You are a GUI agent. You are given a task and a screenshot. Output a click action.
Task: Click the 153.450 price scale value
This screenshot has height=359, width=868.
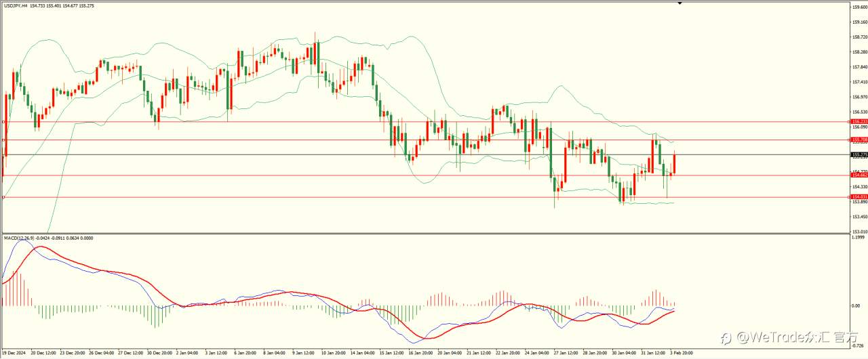point(859,217)
